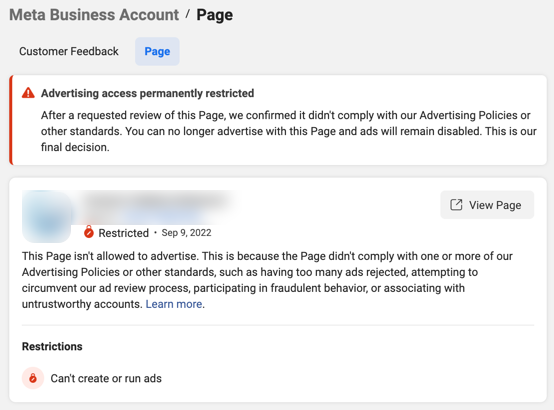Click the red warning triangle icon

28,93
